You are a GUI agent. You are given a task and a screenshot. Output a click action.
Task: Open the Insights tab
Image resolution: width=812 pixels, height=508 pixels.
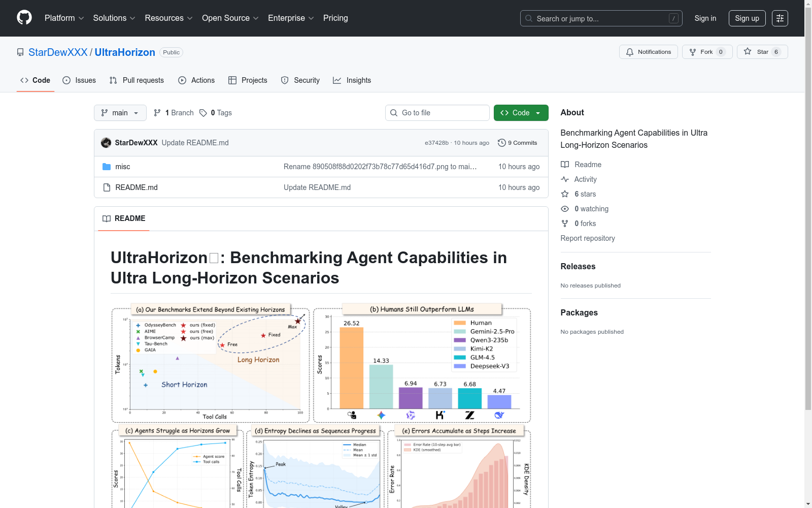point(352,80)
